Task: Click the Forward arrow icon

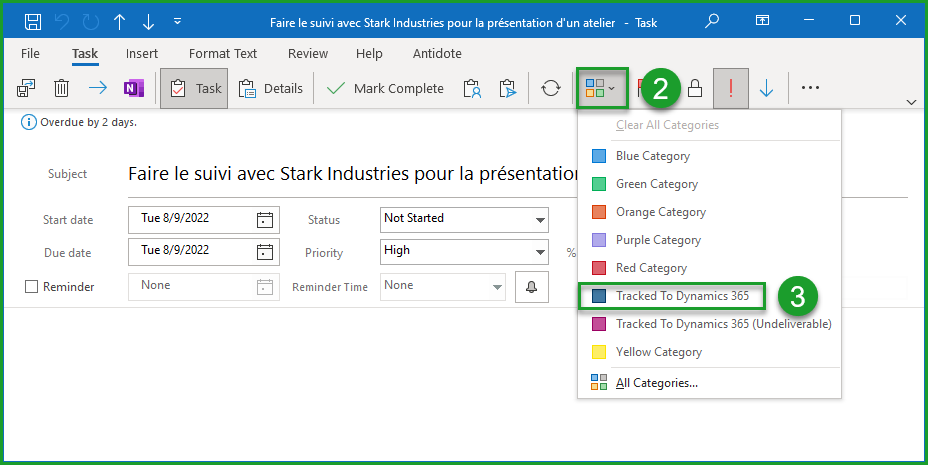Action: (x=97, y=88)
